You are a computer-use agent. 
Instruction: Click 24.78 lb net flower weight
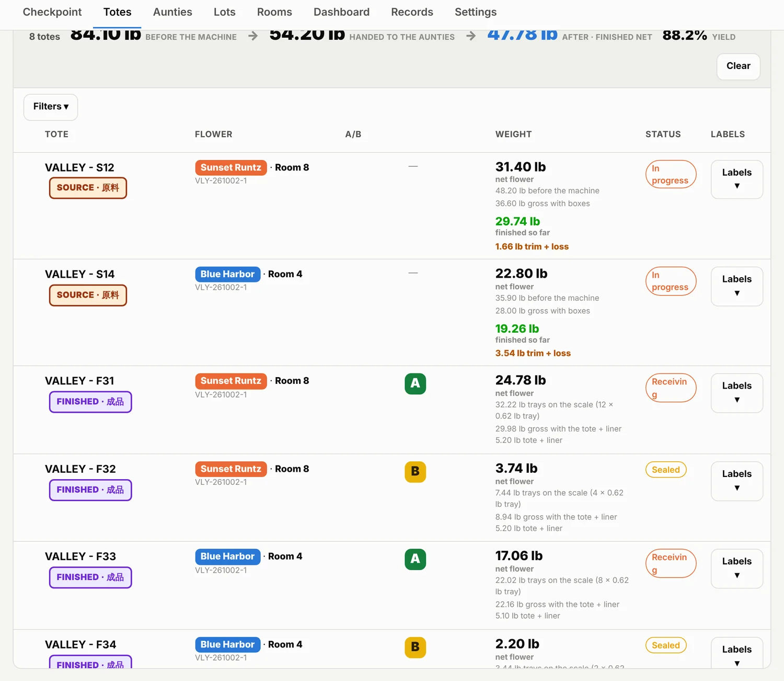(x=521, y=380)
